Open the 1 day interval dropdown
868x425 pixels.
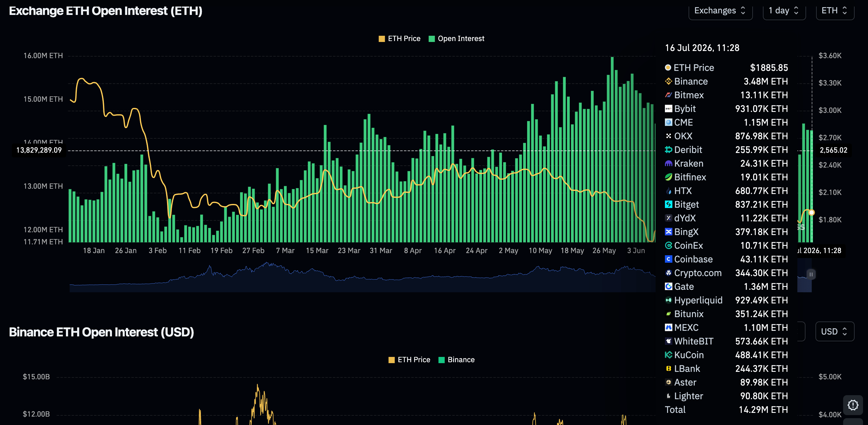coord(784,11)
